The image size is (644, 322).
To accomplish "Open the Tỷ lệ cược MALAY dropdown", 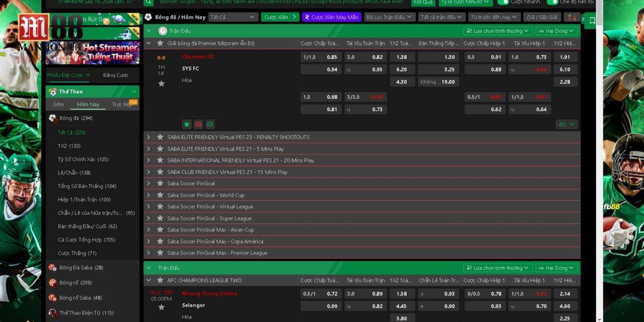I will pyautogui.click(x=465, y=2).
